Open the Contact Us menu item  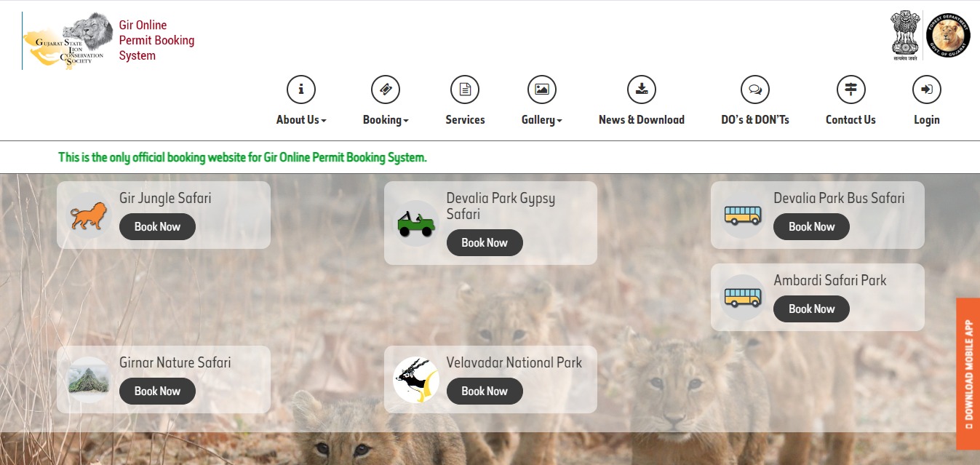tap(850, 120)
